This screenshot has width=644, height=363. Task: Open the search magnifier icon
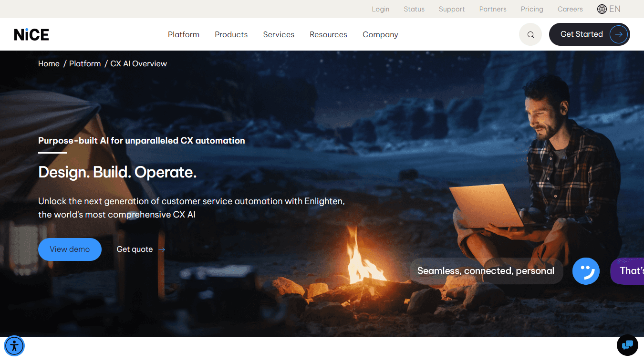tap(530, 34)
